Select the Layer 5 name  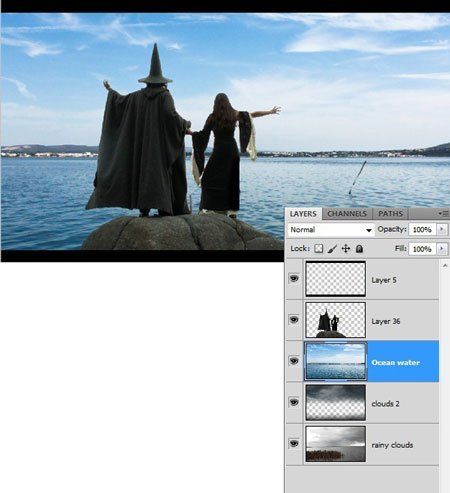pos(384,280)
